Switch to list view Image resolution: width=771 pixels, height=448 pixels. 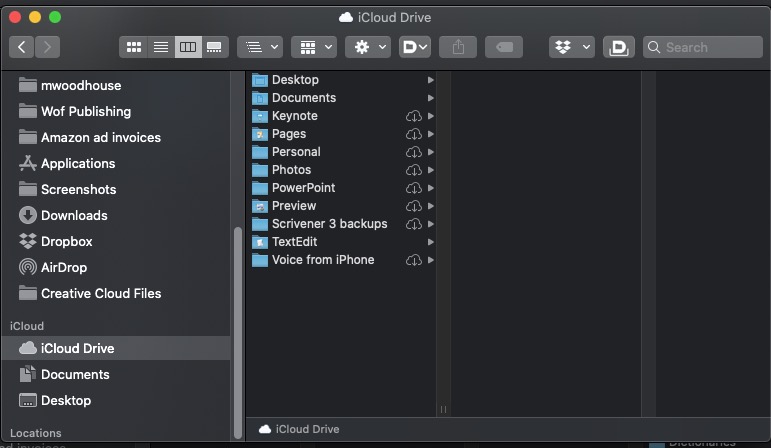(x=161, y=47)
